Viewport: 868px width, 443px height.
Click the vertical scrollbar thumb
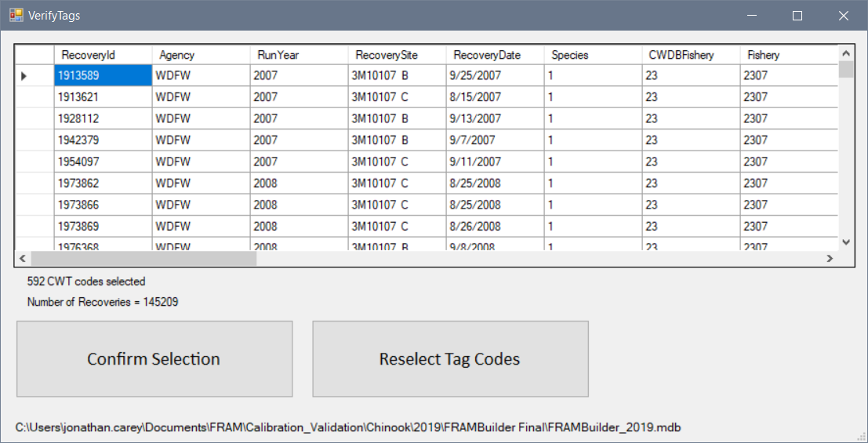click(x=845, y=69)
